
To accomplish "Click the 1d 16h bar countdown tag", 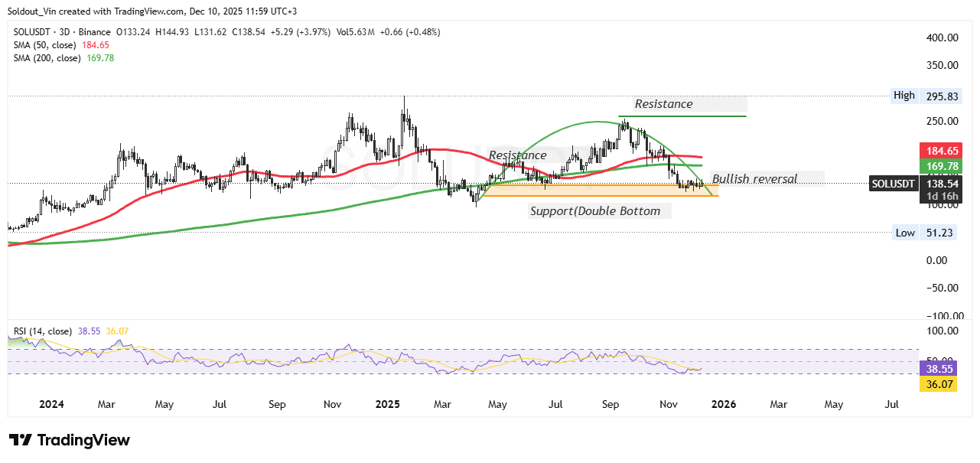I will [x=939, y=197].
